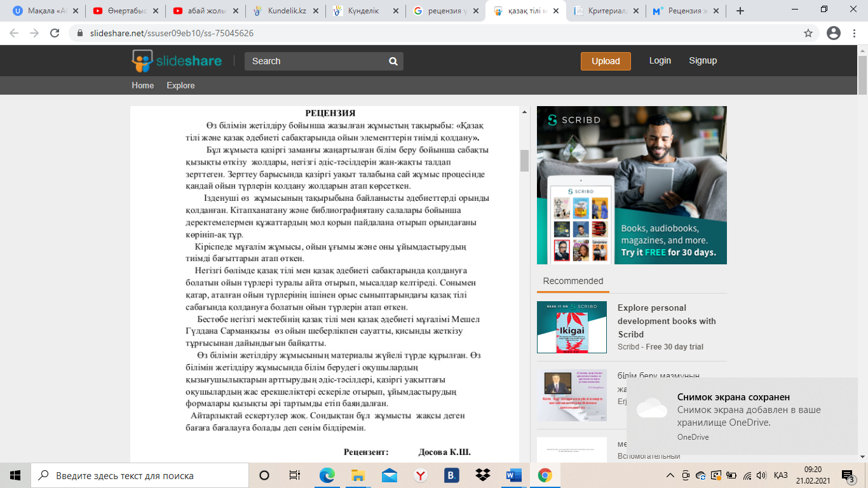Click the SlideShare Search input field
868x488 pixels.
coord(316,61)
